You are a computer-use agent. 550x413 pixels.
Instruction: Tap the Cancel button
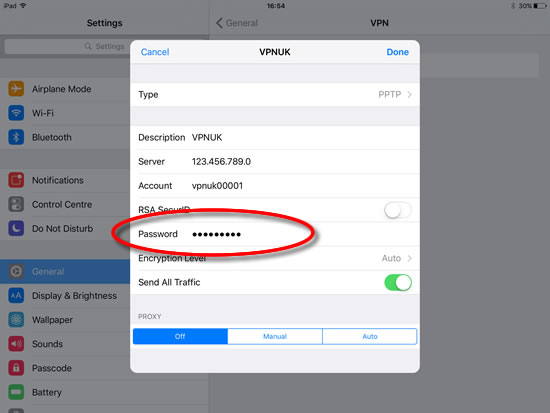point(155,52)
